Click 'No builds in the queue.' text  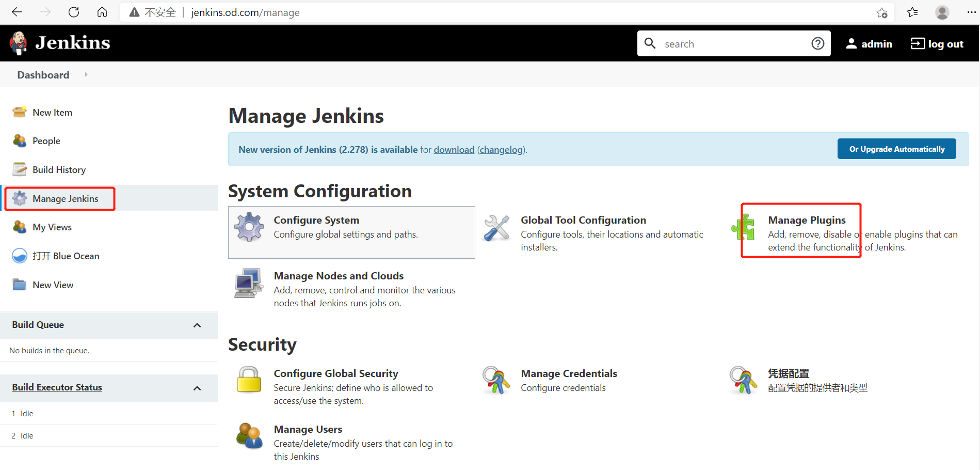click(49, 350)
